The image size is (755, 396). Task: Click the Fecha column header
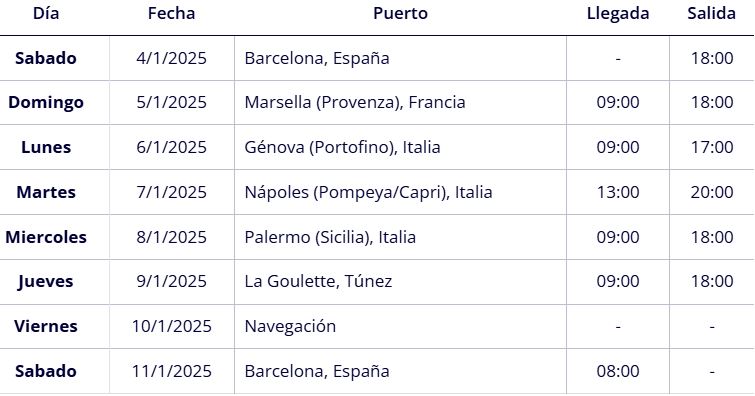coord(171,13)
